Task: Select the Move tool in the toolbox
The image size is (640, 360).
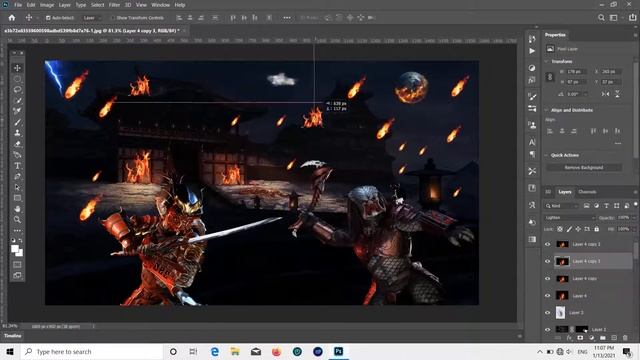Action: (17, 68)
